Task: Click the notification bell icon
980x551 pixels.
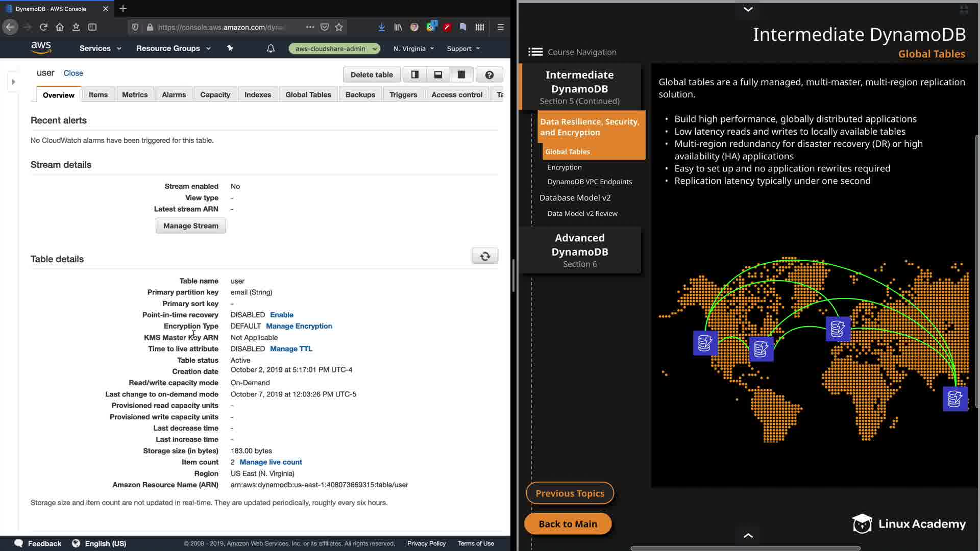Action: pyautogui.click(x=271, y=48)
